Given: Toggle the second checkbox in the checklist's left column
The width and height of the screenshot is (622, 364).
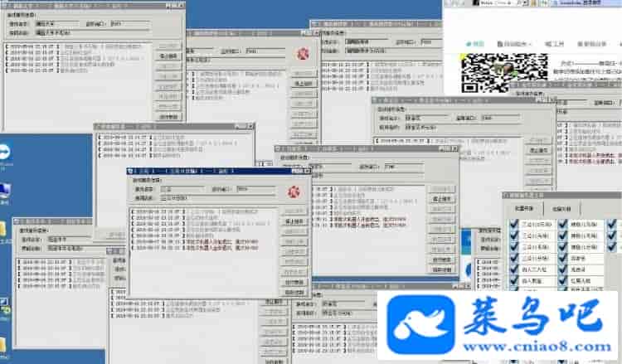Looking at the screenshot, I should point(514,235).
